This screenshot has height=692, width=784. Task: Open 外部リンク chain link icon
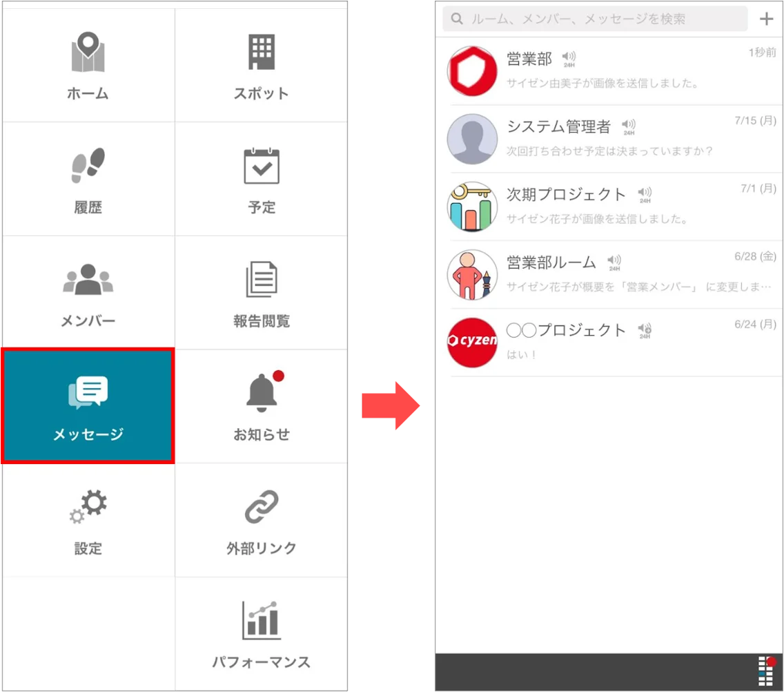[262, 506]
